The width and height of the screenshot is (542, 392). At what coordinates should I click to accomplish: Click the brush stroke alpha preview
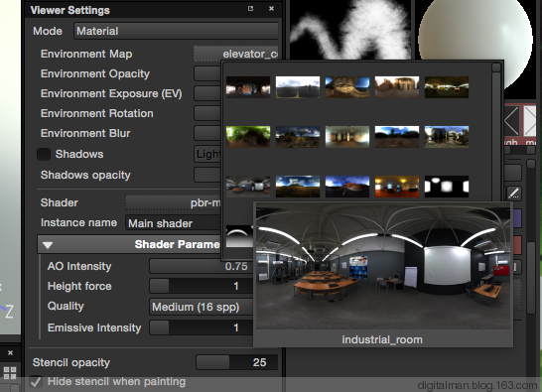tap(349, 30)
